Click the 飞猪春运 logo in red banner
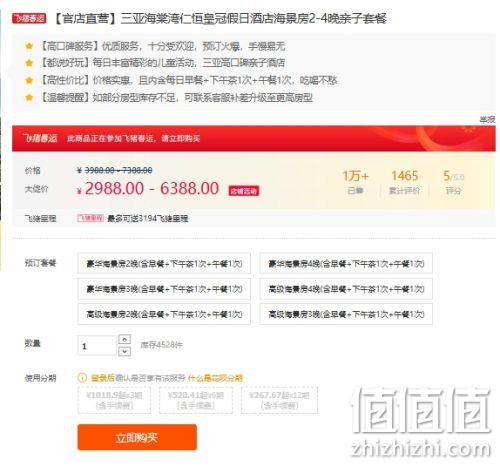The height and width of the screenshot is (466, 500). [40, 138]
